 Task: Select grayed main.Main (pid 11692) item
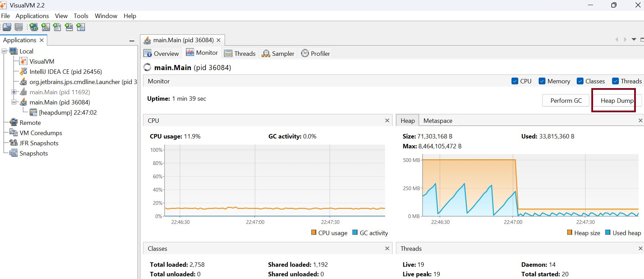pos(59,92)
